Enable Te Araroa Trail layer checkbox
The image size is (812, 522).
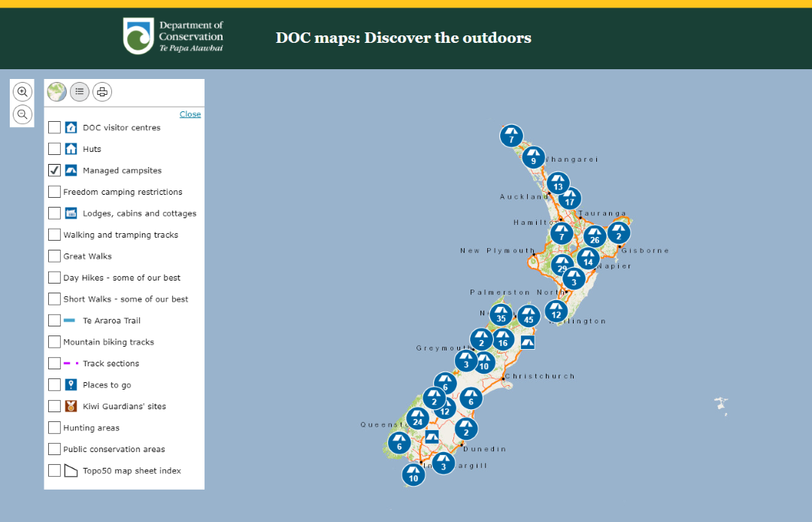click(x=54, y=320)
